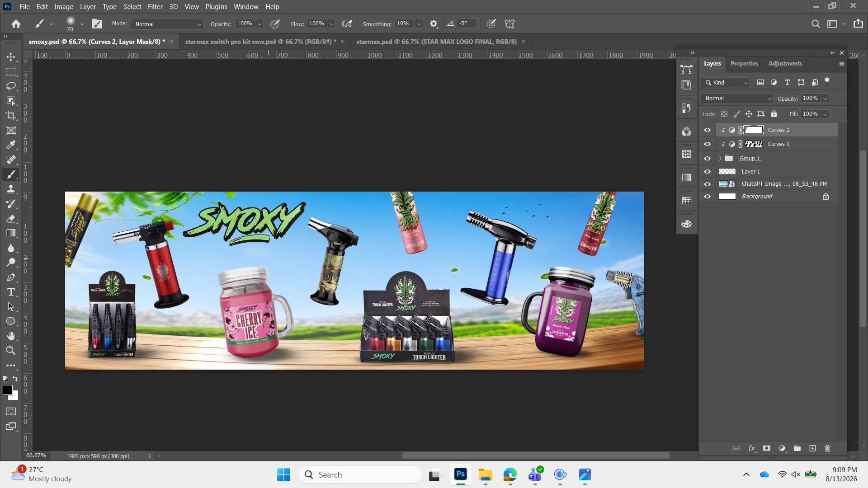The width and height of the screenshot is (868, 488).
Task: Click the delete layer trash icon
Action: pyautogui.click(x=827, y=448)
